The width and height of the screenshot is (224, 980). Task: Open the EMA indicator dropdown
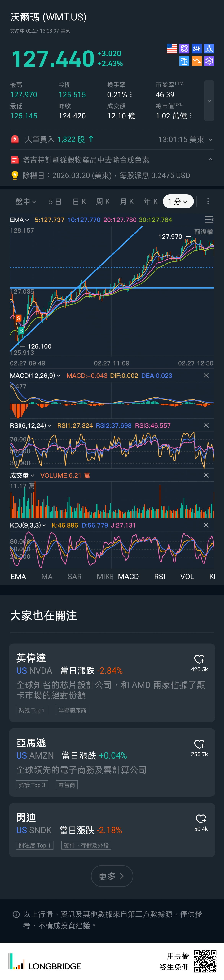pos(19,220)
